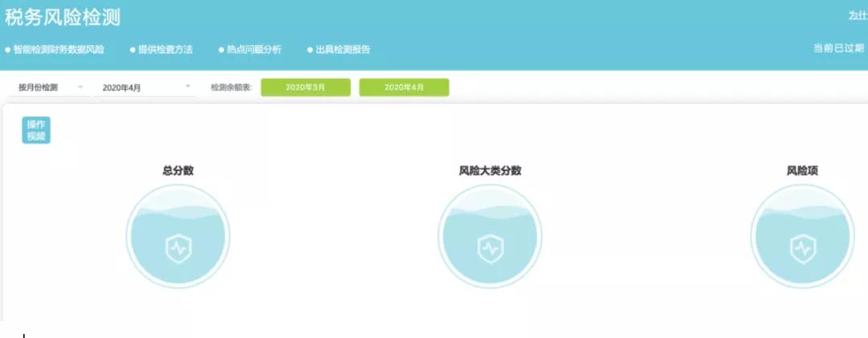Click the truncated link at the header's top right

pyautogui.click(x=857, y=16)
